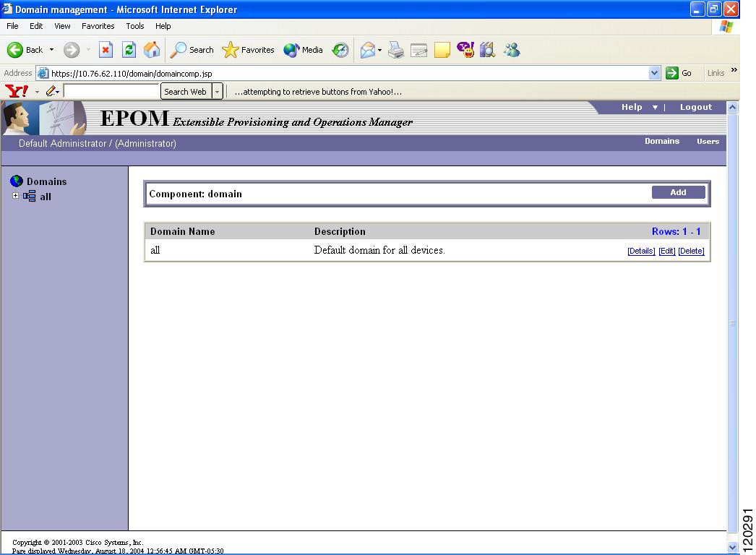The width and height of the screenshot is (756, 555).
Task: Click the Add button for the domain component
Action: tap(677, 192)
